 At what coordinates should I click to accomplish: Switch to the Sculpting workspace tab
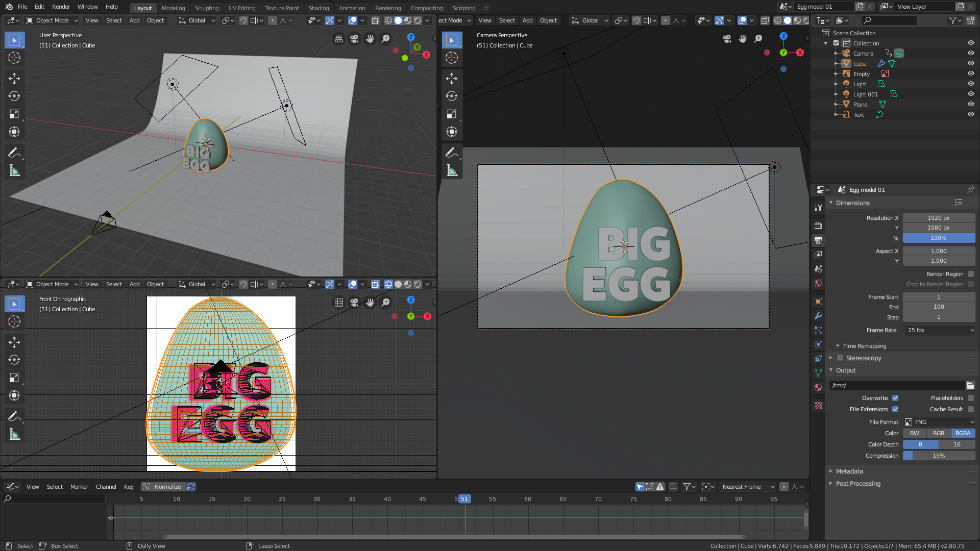click(x=206, y=8)
